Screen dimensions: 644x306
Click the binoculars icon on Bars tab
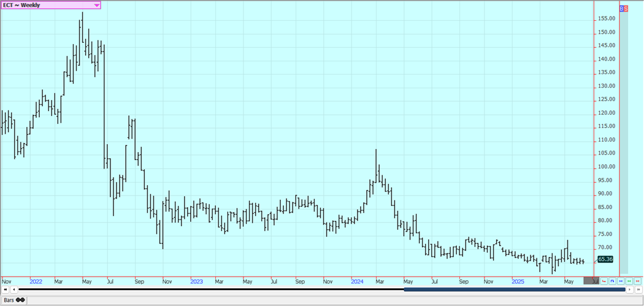coord(20,300)
